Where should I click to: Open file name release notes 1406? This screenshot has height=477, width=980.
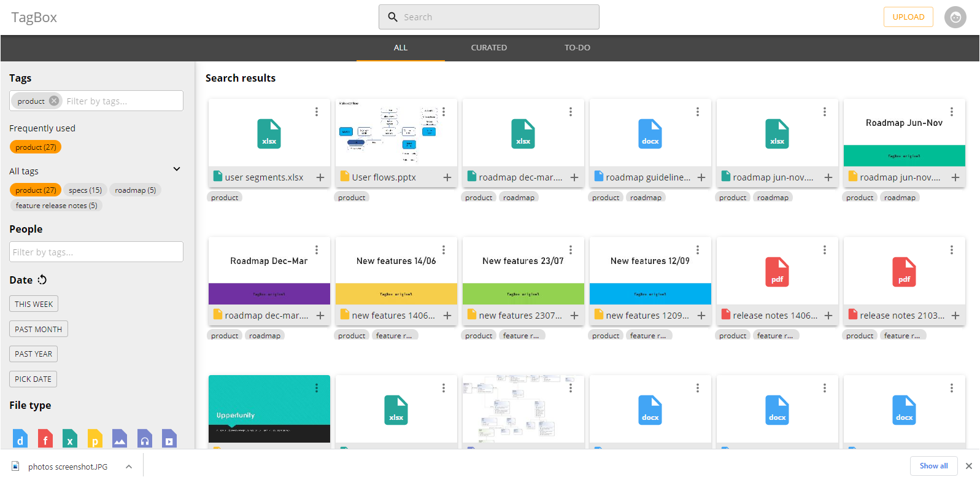(x=775, y=316)
